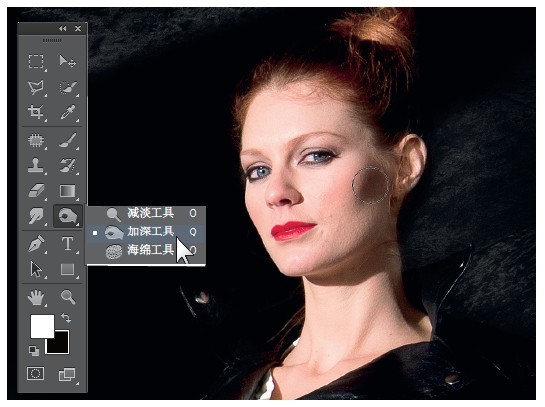Change the screen mode
This screenshot has height=407, width=545.
click(67, 374)
